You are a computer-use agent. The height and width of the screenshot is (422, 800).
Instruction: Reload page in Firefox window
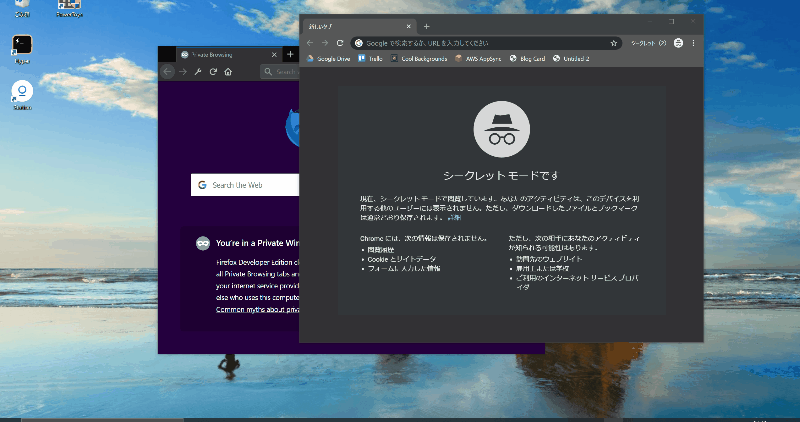(x=213, y=72)
